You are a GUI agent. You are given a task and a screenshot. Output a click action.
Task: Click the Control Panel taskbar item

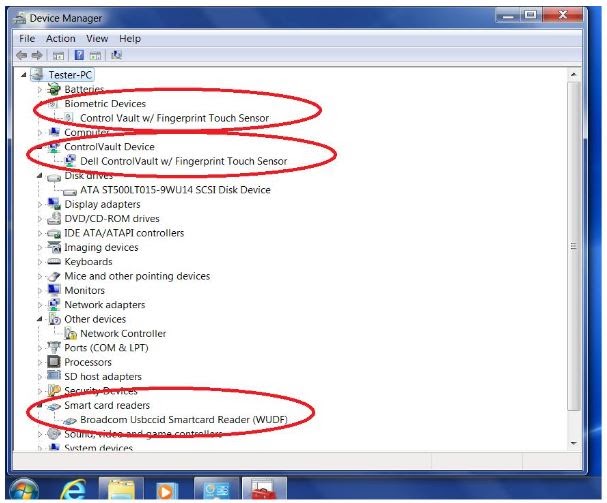[x=216, y=489]
